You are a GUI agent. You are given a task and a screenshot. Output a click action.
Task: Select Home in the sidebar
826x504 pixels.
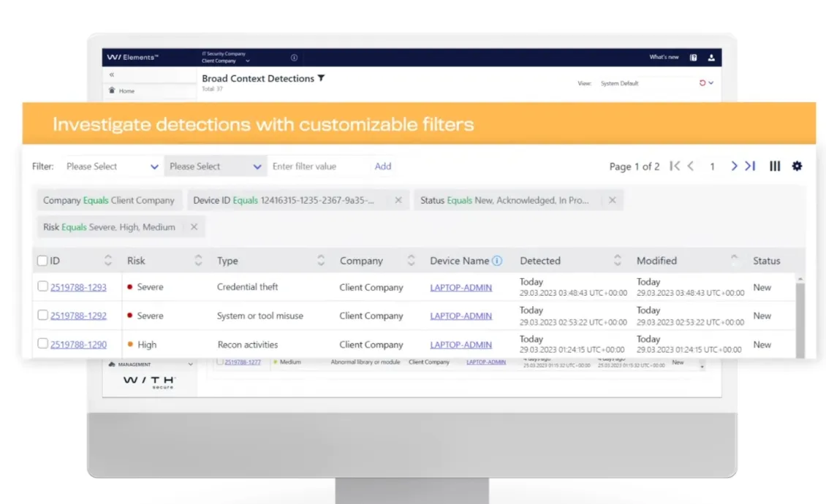126,91
